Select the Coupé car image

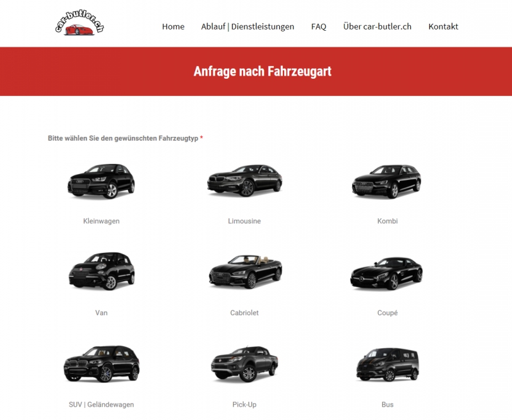[x=387, y=273]
